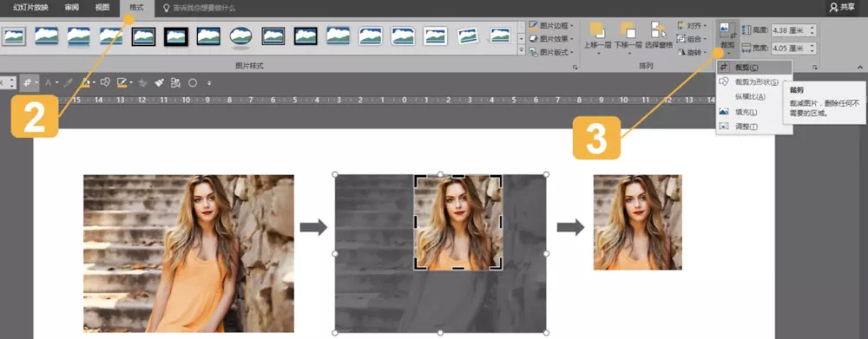The image size is (868, 339).
Task: Click the 下移一层 send backward icon
Action: (628, 30)
